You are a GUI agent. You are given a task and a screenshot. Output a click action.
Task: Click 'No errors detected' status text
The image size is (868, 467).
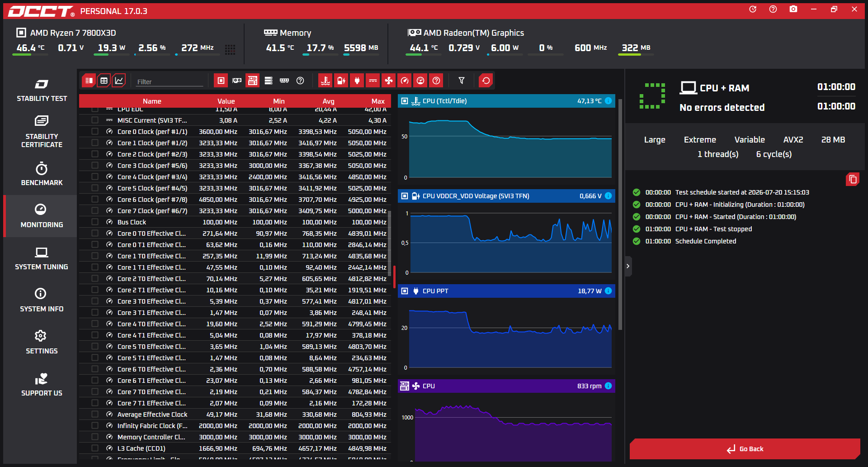click(x=722, y=107)
